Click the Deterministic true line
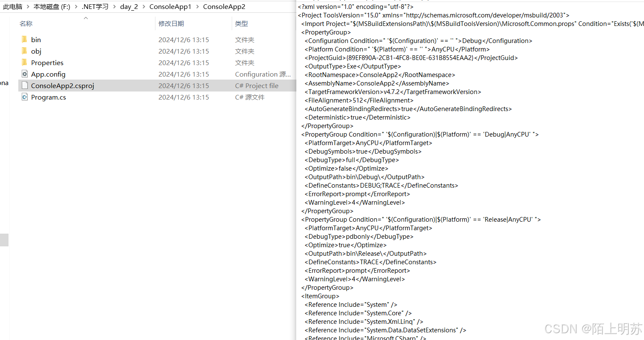The width and height of the screenshot is (644, 340). [357, 117]
